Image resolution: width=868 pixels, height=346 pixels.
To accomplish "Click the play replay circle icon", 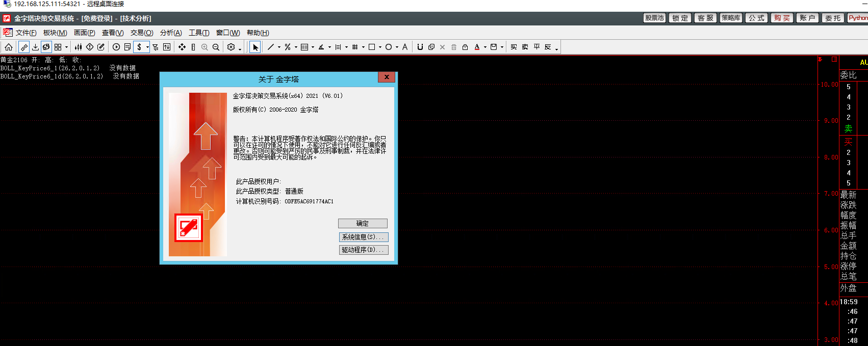I will [x=116, y=47].
